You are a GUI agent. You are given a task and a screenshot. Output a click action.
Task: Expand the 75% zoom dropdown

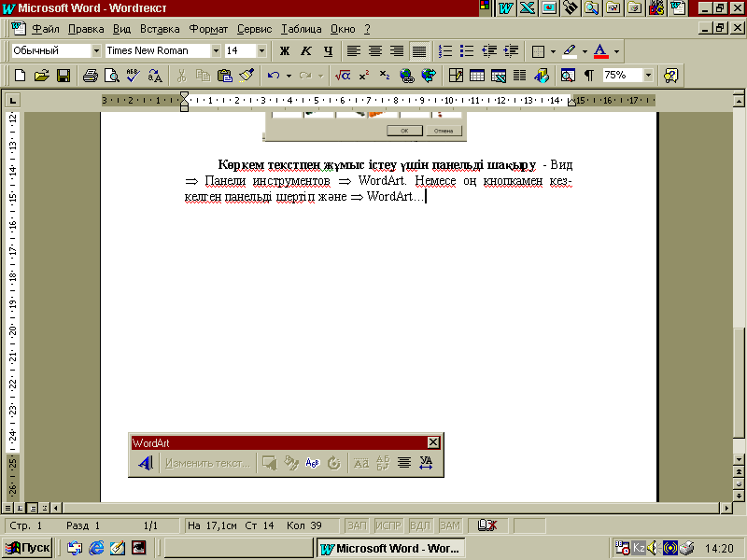(648, 76)
